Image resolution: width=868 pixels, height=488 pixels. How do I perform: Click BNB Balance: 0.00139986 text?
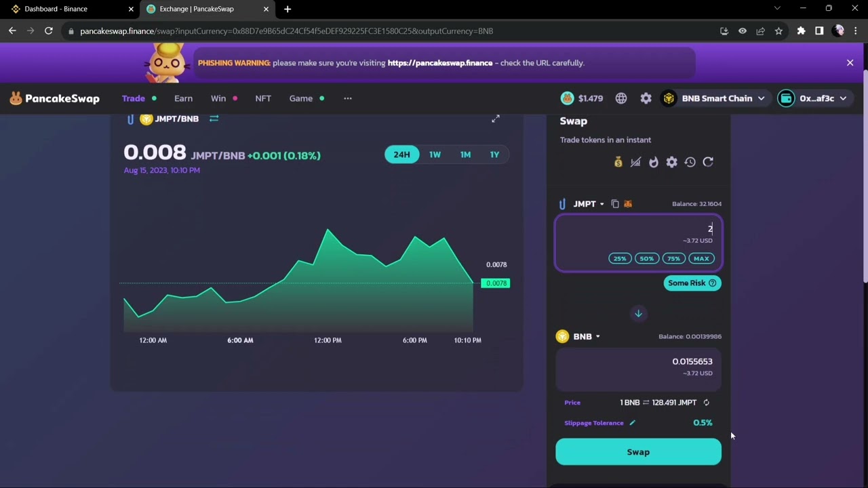coord(690,336)
